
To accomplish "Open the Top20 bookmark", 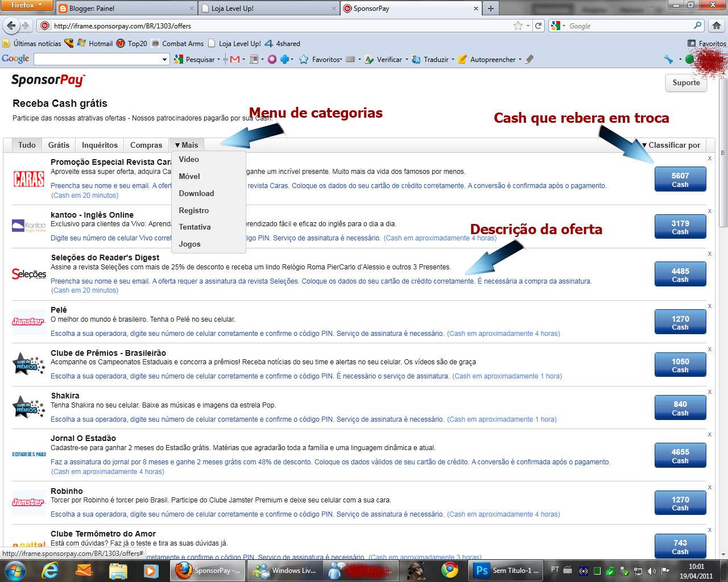I will tap(131, 43).
